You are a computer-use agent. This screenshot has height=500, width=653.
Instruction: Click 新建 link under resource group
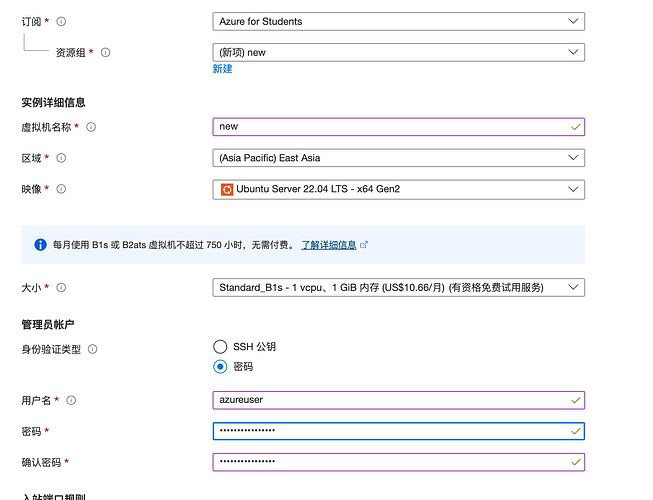click(x=222, y=69)
